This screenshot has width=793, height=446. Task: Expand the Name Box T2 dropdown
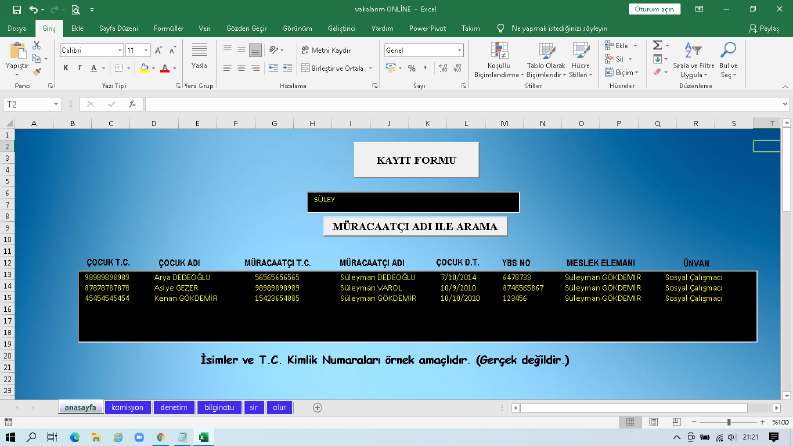[x=56, y=104]
